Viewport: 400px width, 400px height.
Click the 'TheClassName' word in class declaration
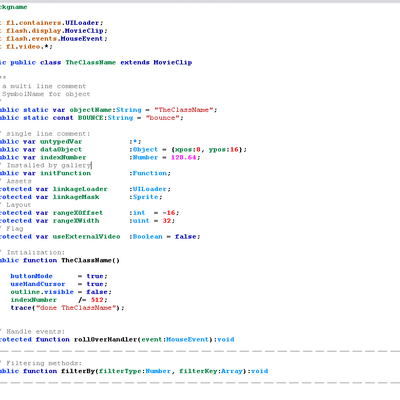click(x=91, y=62)
